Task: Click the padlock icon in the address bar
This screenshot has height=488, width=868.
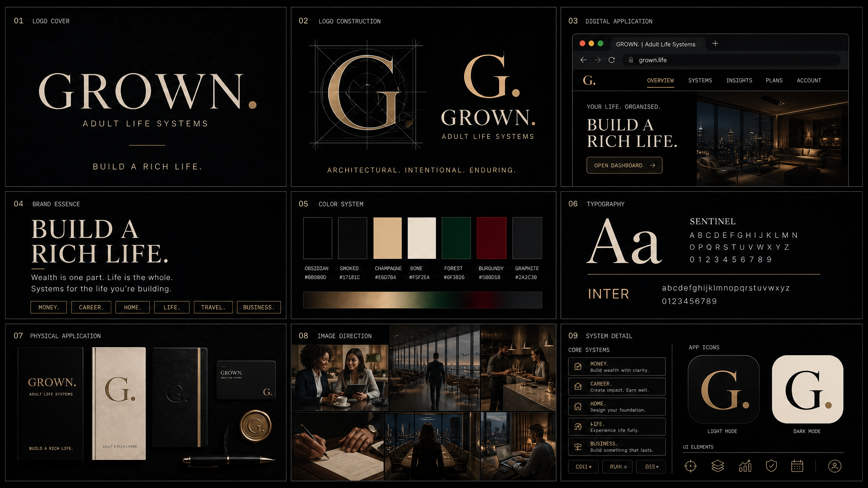Action: pos(631,60)
